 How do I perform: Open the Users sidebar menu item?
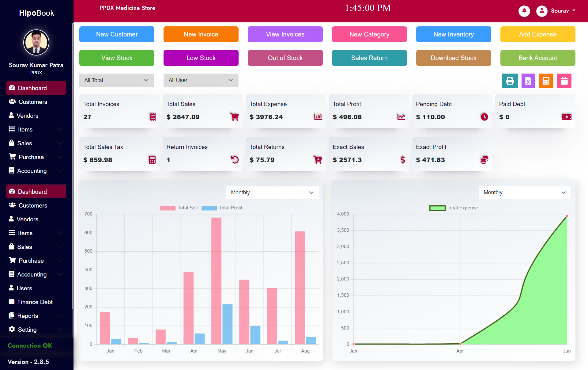point(36,288)
